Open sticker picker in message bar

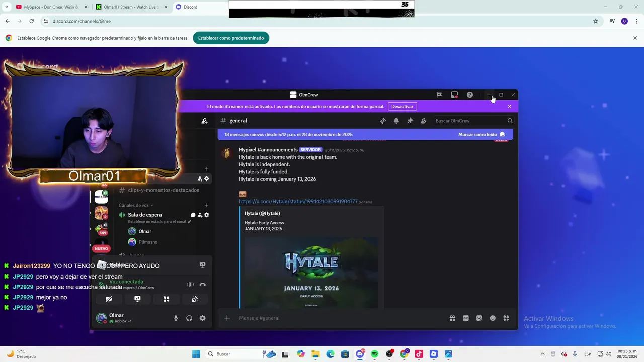click(479, 318)
